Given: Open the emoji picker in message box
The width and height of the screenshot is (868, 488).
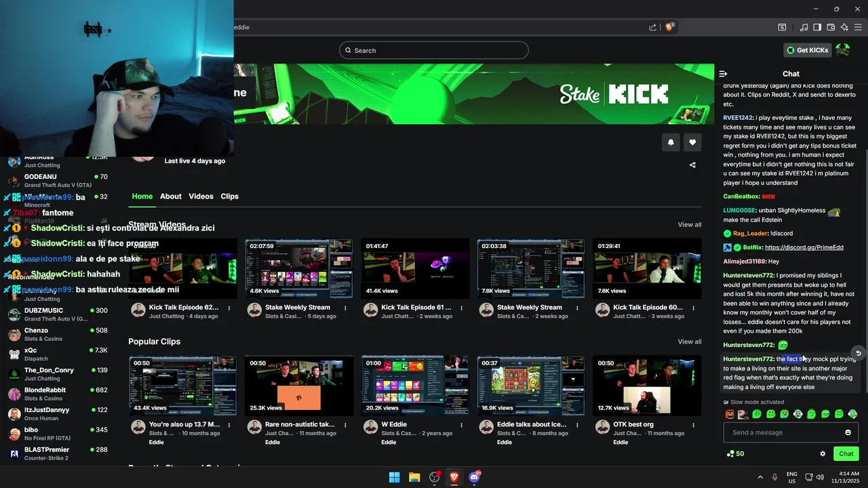Looking at the screenshot, I should [x=848, y=432].
